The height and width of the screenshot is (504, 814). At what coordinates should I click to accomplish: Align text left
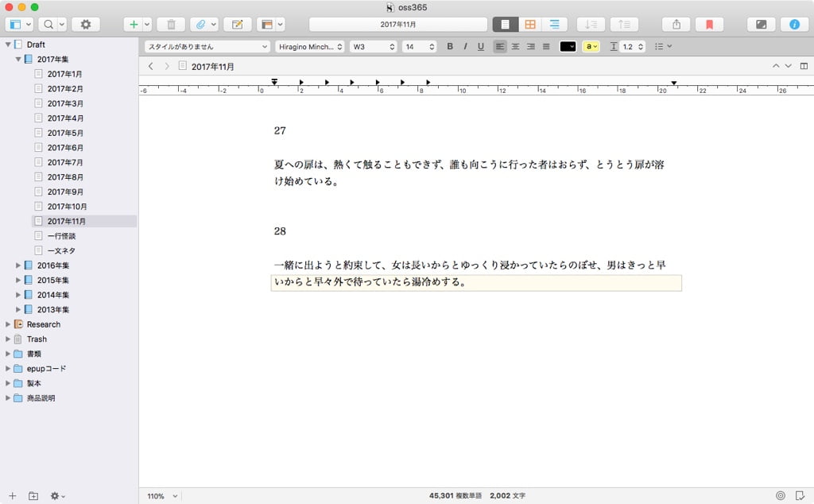(500, 47)
